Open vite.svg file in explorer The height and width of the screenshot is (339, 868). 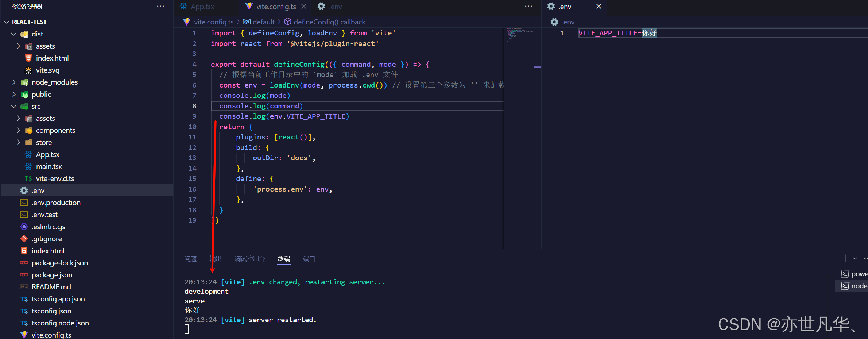click(47, 70)
